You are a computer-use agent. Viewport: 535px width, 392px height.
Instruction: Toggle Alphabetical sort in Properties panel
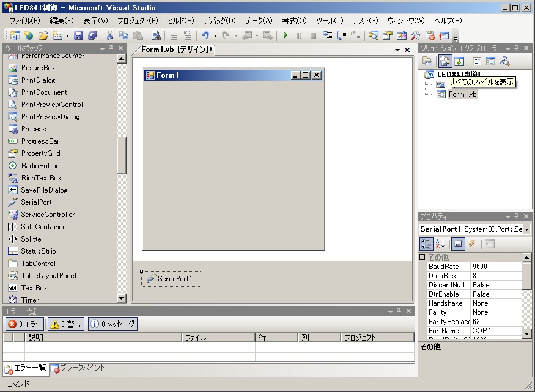click(440, 244)
